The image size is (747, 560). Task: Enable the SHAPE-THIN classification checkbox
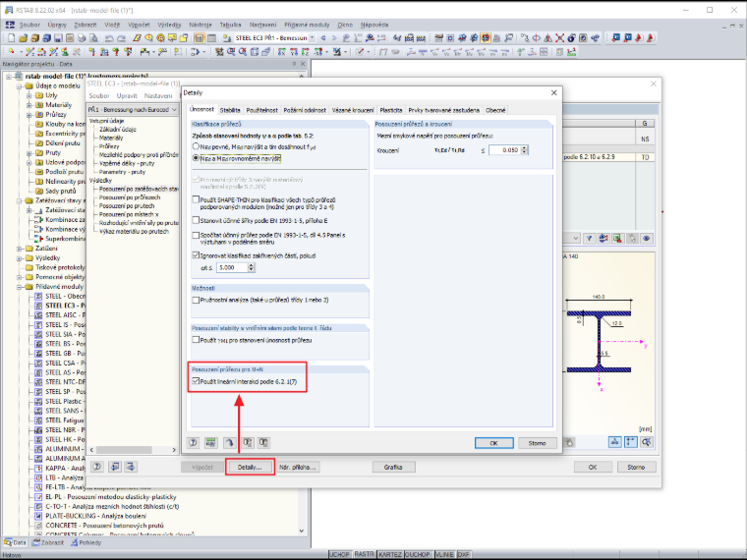196,200
